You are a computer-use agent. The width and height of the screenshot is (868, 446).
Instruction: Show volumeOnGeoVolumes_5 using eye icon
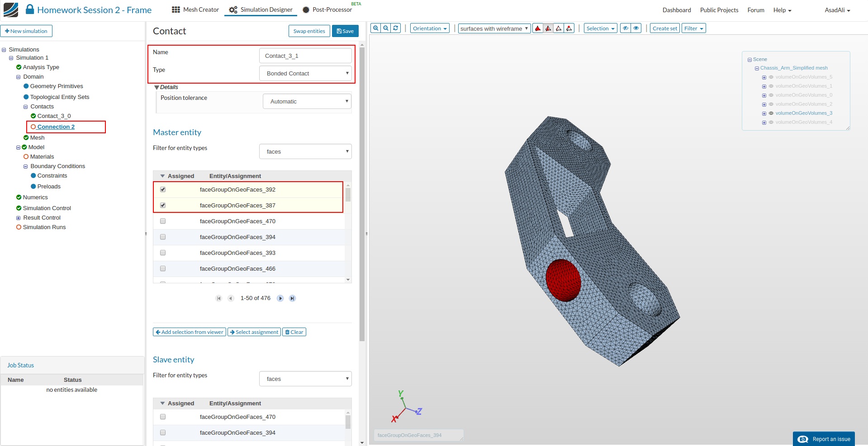point(771,77)
